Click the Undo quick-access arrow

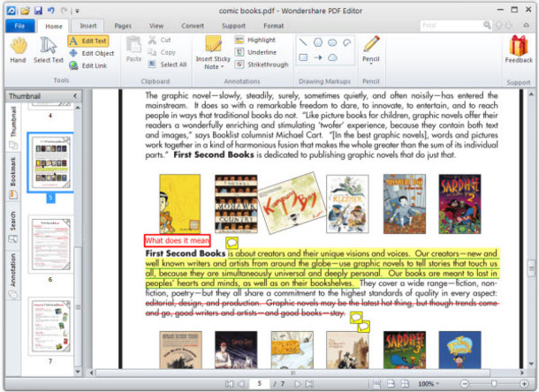[51, 11]
